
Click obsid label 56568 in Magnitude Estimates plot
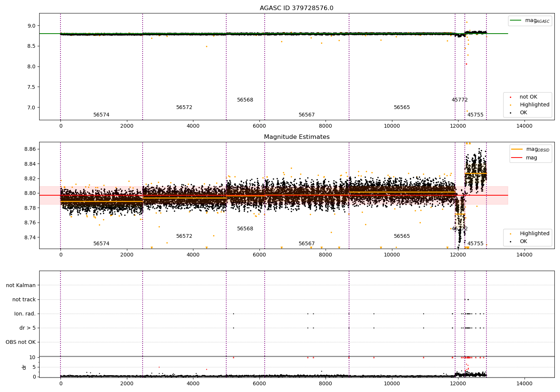(245, 228)
